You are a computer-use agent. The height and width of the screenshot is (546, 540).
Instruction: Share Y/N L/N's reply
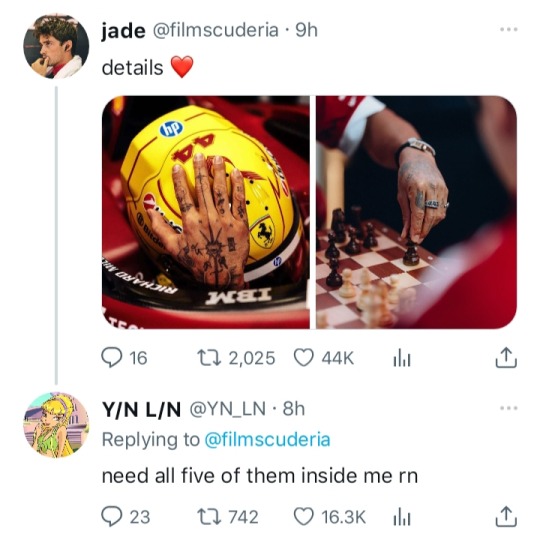coord(506,516)
